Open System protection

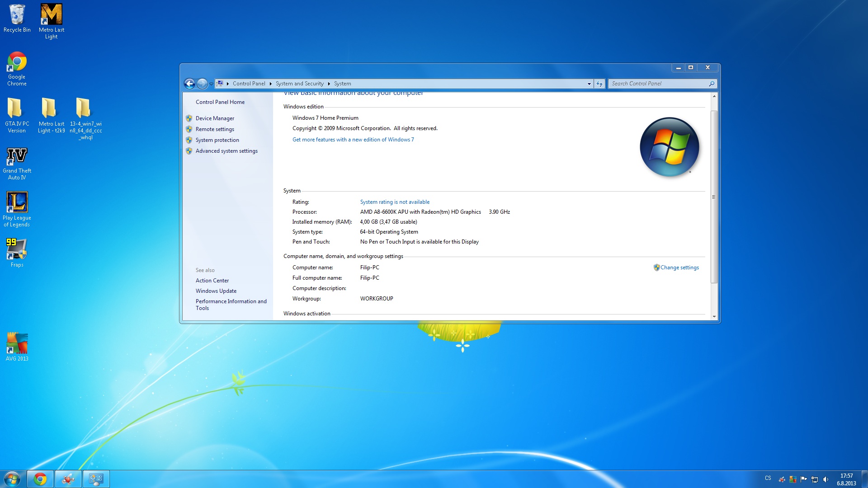pyautogui.click(x=217, y=140)
